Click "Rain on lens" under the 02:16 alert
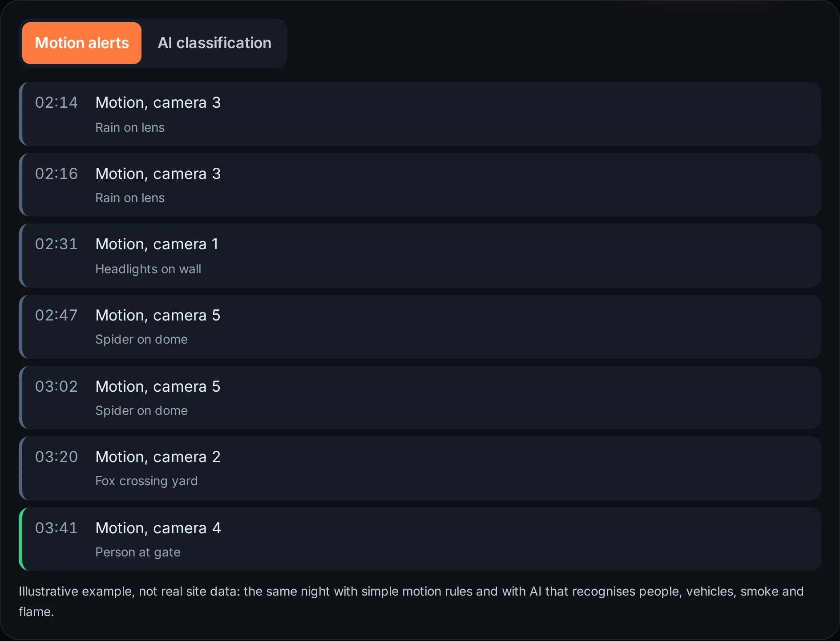 click(130, 198)
